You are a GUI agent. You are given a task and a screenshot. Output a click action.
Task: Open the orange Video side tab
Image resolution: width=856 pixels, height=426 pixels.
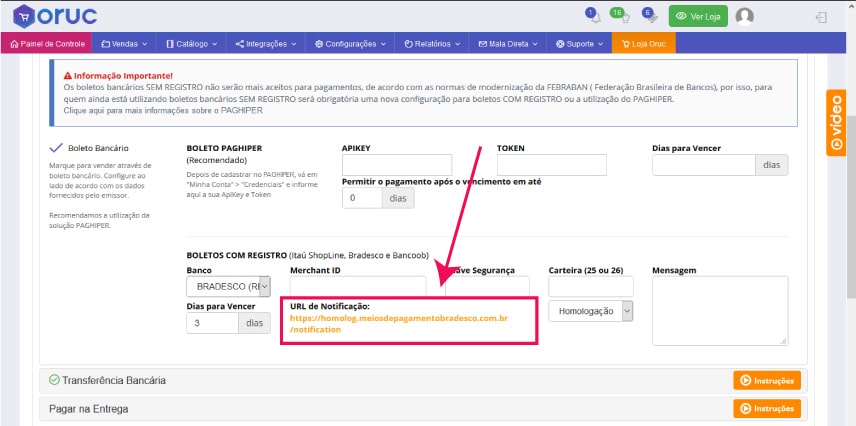coord(836,123)
